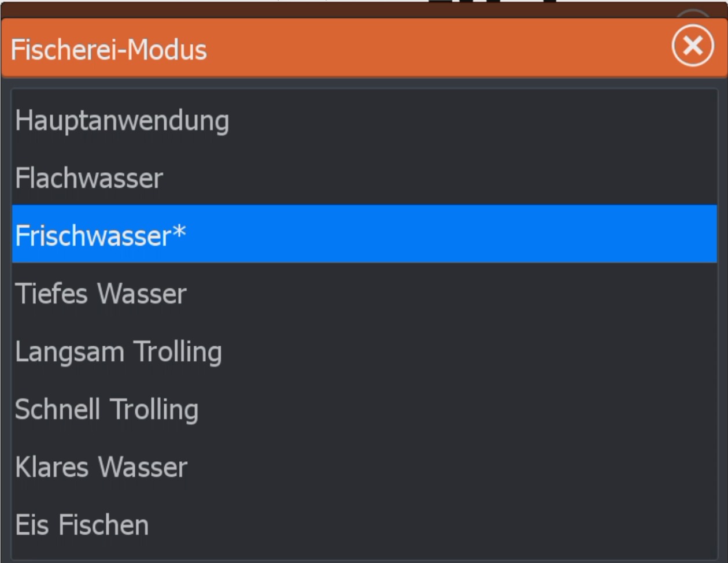Choose Schnell Trolling mode

pyautogui.click(x=107, y=409)
